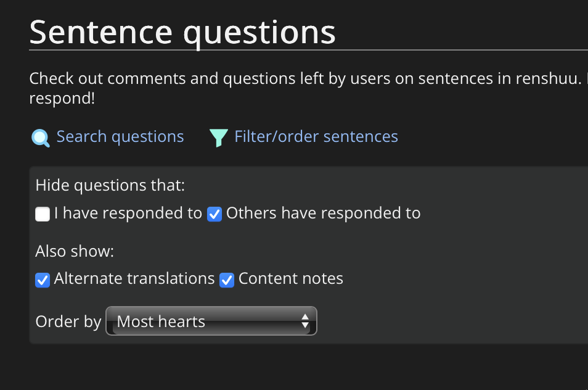Click the description paragraph about renshuu sentences

point(308,88)
